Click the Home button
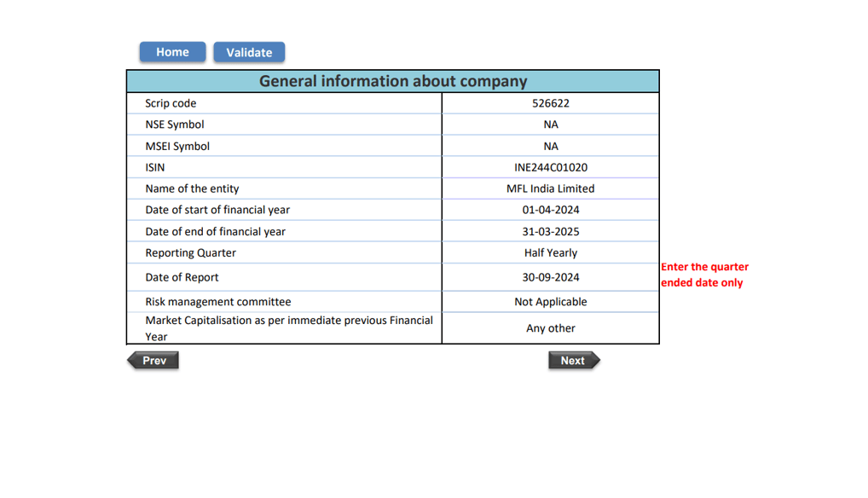The width and height of the screenshot is (868, 498). (173, 52)
